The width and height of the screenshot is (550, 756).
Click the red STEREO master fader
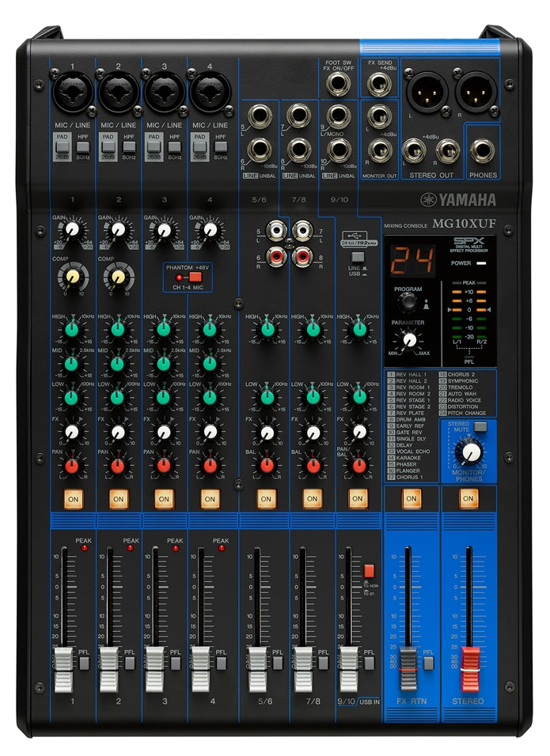click(x=471, y=661)
